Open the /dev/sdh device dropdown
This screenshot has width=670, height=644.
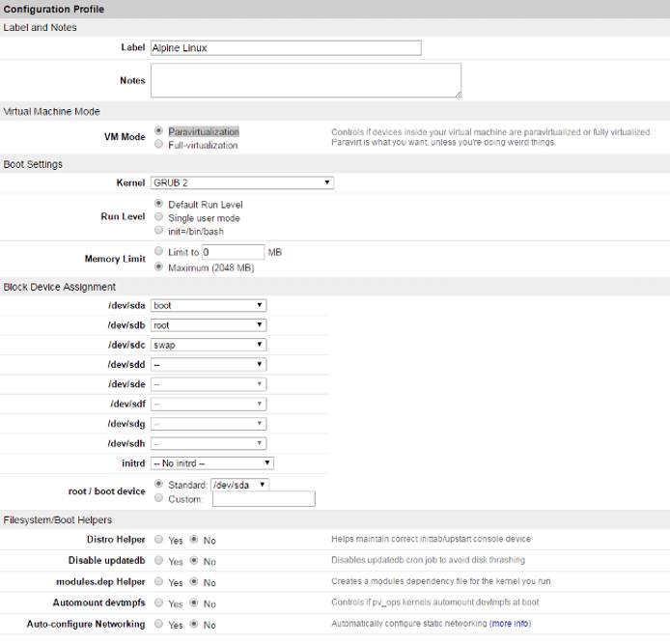[x=209, y=443]
